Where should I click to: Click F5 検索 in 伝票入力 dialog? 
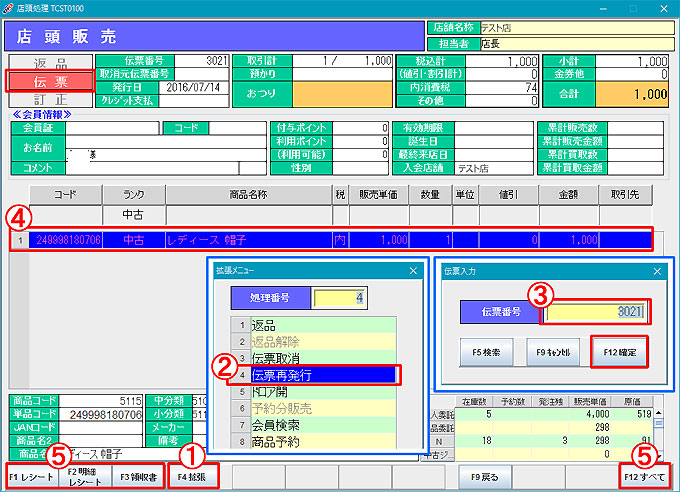(x=487, y=352)
